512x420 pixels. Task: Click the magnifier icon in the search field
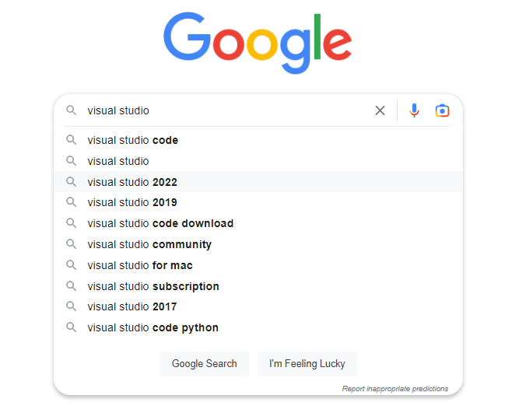pos(71,110)
